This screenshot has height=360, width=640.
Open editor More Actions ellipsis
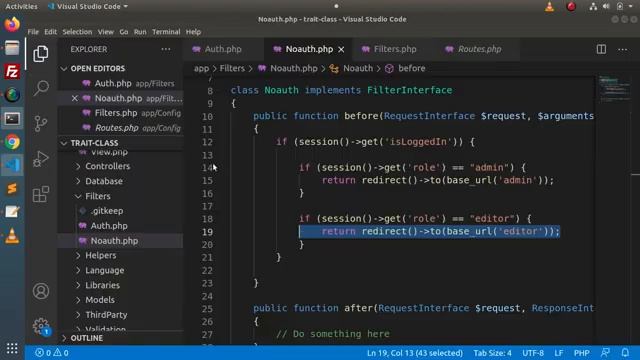click(622, 49)
